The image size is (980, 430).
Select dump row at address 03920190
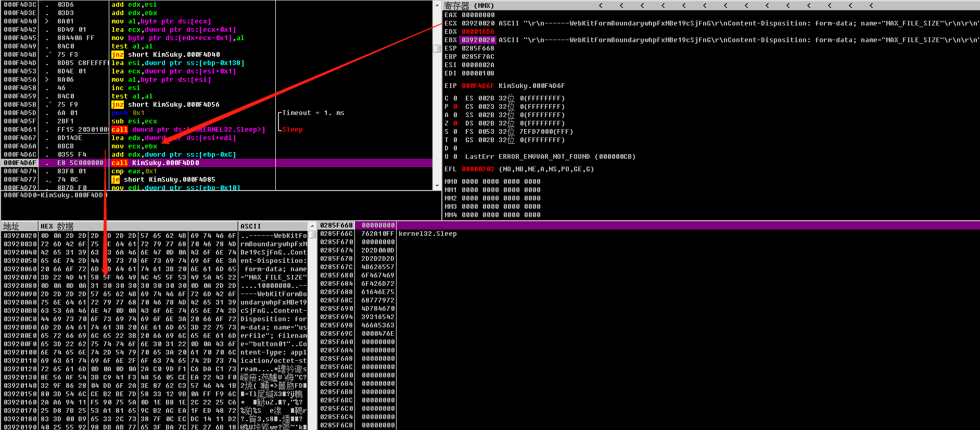tap(155, 427)
